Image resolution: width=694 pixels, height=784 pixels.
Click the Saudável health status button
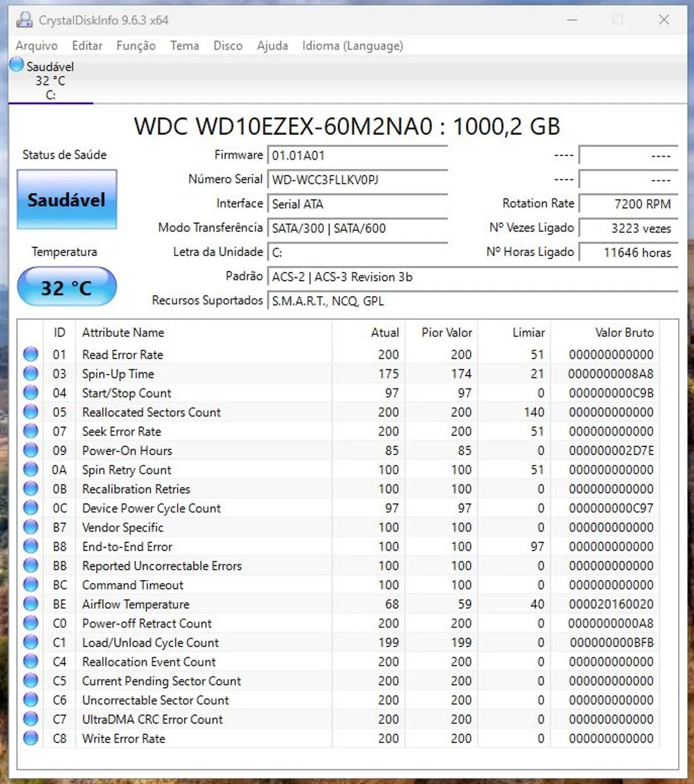(x=67, y=200)
